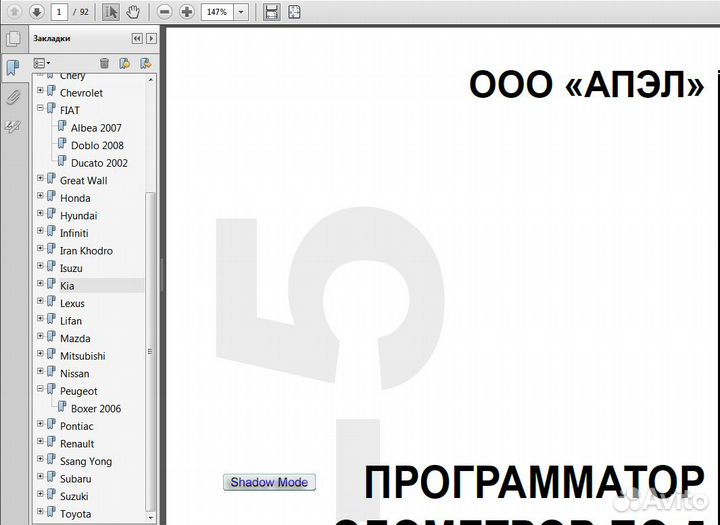Click the bookmarks vertical scrollbar thumb

point(150,351)
